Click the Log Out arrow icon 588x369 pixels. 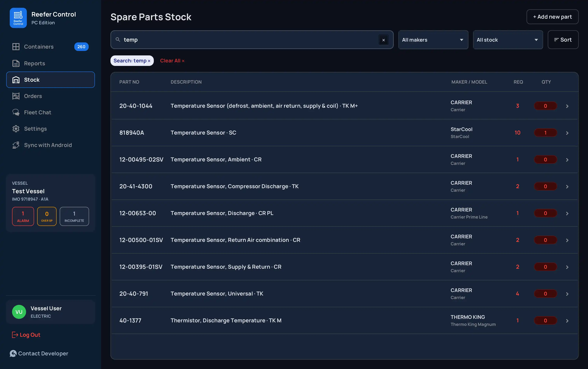tap(15, 335)
